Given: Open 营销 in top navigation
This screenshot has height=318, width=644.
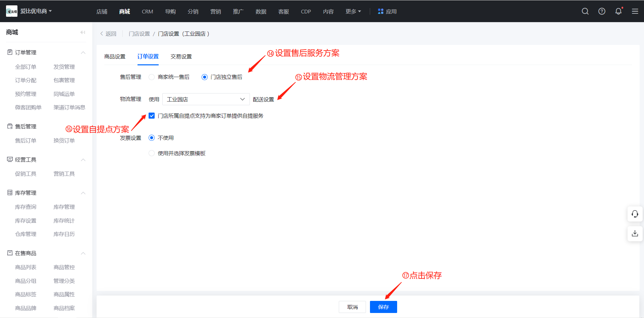Looking at the screenshot, I should coord(216,11).
